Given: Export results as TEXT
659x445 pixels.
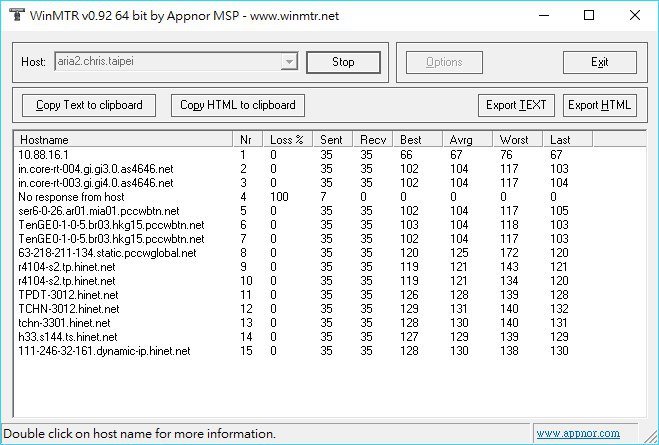Looking at the screenshot, I should pos(516,105).
